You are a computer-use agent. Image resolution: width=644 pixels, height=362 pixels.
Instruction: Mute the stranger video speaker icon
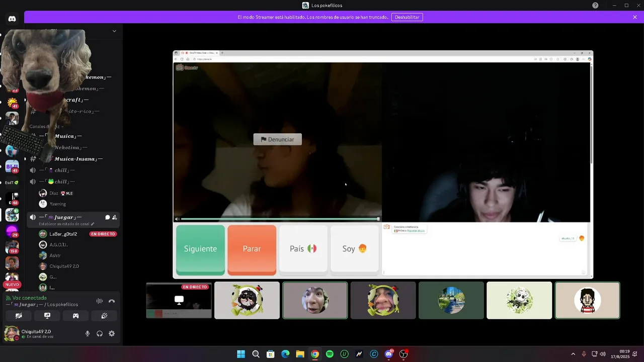(177, 219)
